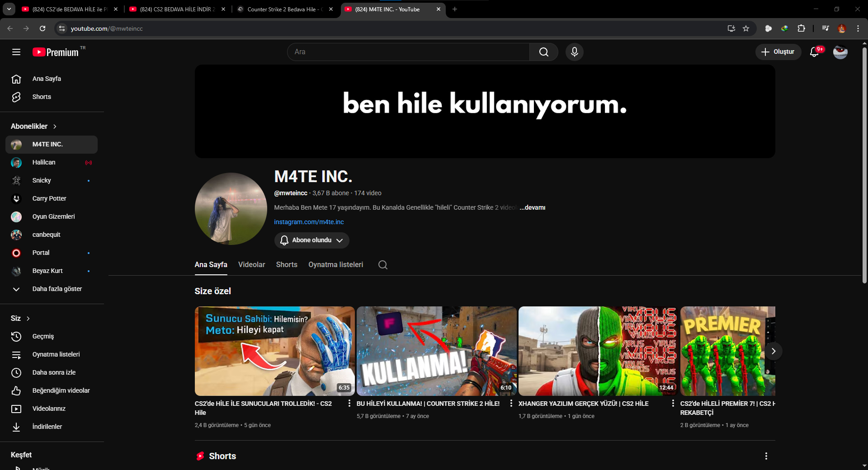Open the instagram.com/m4te.inc link

[x=309, y=222]
